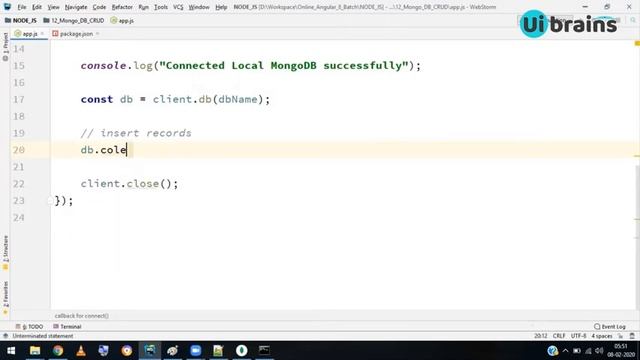This screenshot has width=640, height=360.
Task: Open the Favorites tool window sidebar button
Action: (5, 298)
